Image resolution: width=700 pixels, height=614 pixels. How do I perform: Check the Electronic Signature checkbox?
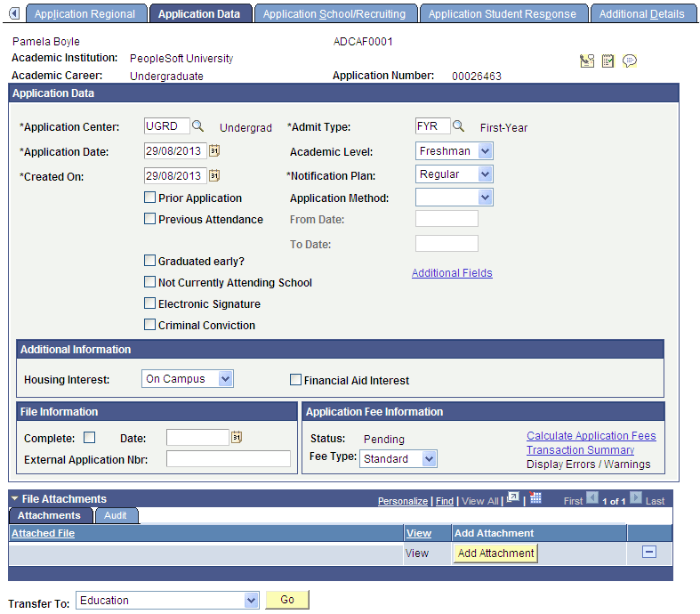pyautogui.click(x=150, y=303)
